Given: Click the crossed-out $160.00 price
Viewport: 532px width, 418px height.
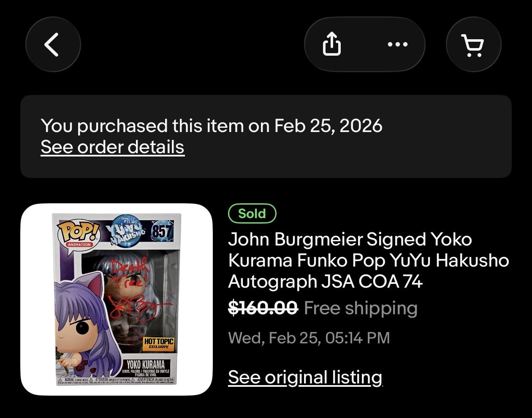Looking at the screenshot, I should pyautogui.click(x=263, y=308).
